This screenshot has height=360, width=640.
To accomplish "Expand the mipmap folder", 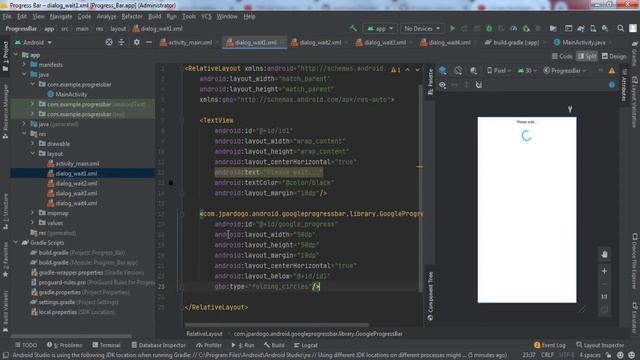I will click(33, 213).
